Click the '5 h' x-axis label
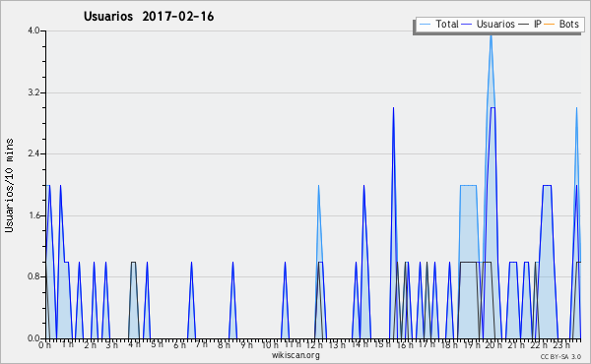The image size is (591, 364). click(158, 344)
